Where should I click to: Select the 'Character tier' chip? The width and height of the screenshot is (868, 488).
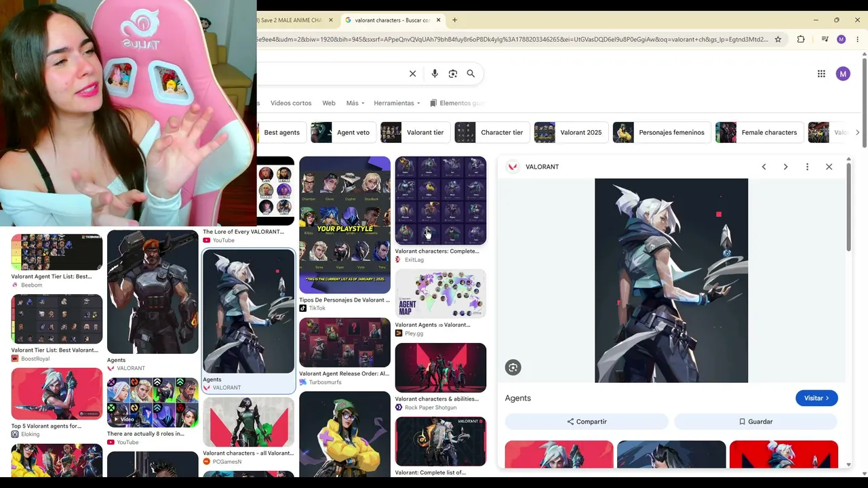pos(491,132)
